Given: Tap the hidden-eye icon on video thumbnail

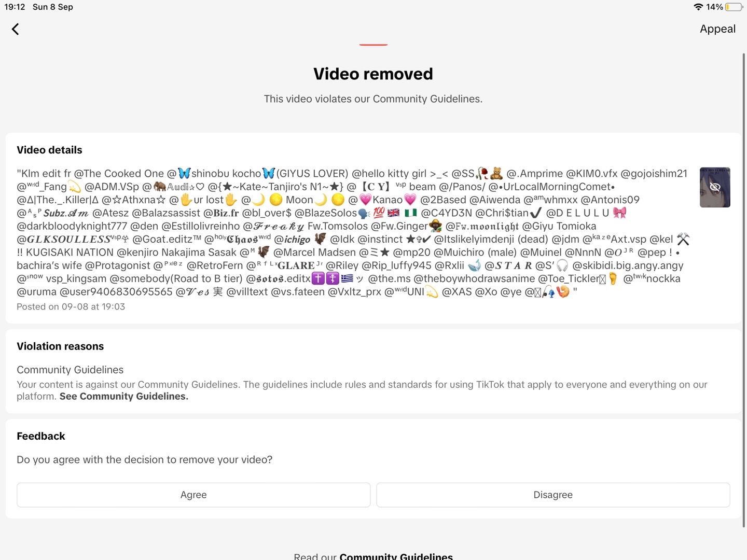Looking at the screenshot, I should (x=715, y=187).
